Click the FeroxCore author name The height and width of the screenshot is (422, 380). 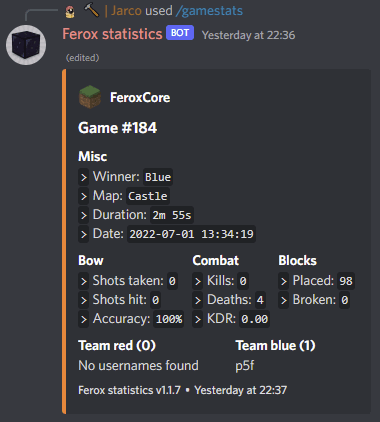point(140,98)
